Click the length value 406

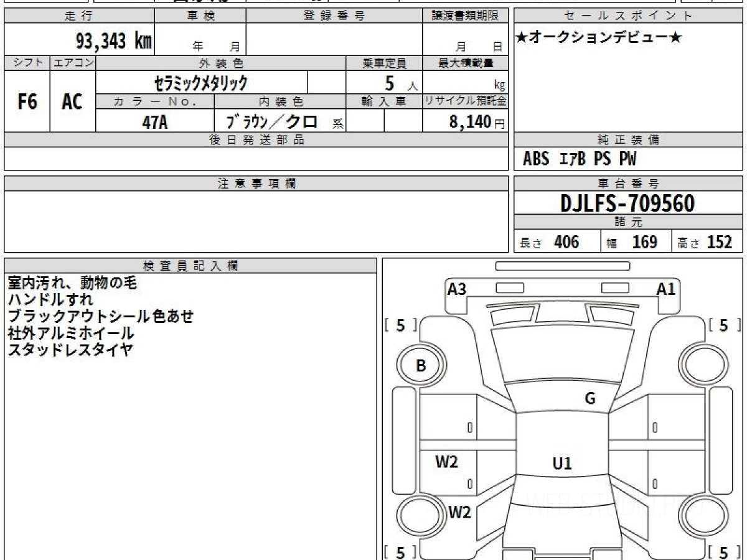pos(566,242)
